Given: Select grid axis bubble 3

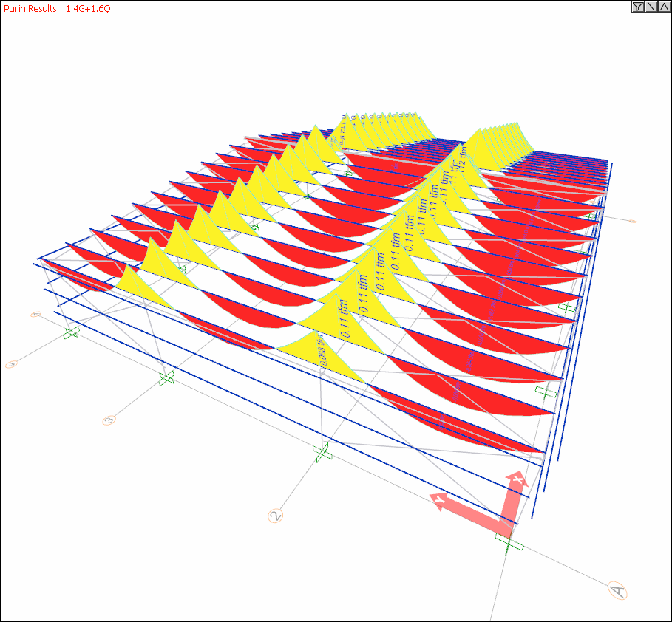Looking at the screenshot, I should 109,420.
